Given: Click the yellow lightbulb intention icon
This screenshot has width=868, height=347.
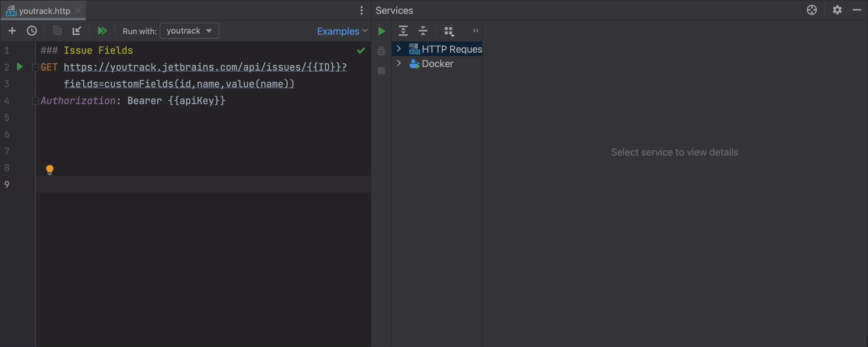Looking at the screenshot, I should point(50,169).
